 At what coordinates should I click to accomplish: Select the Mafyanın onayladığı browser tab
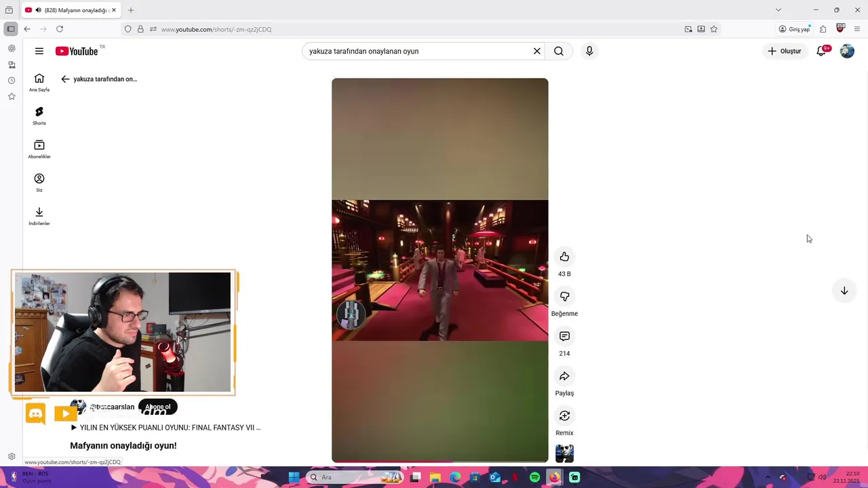point(71,10)
